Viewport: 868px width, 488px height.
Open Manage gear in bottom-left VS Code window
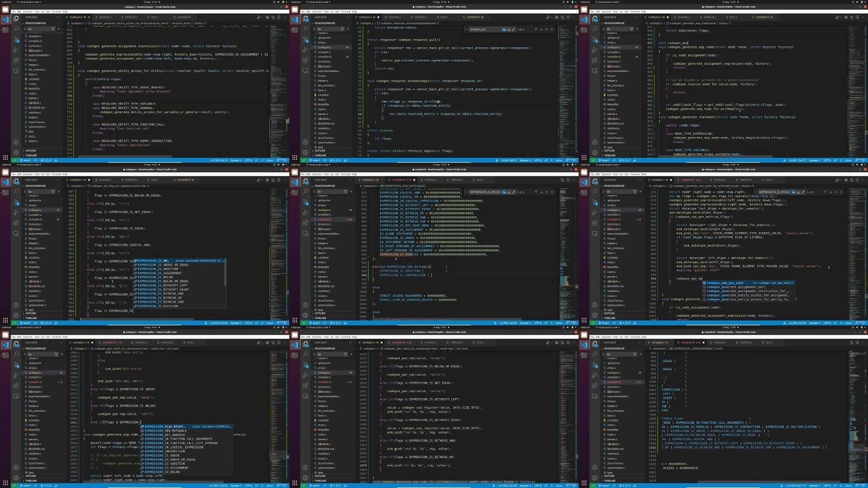pyautogui.click(x=16, y=478)
